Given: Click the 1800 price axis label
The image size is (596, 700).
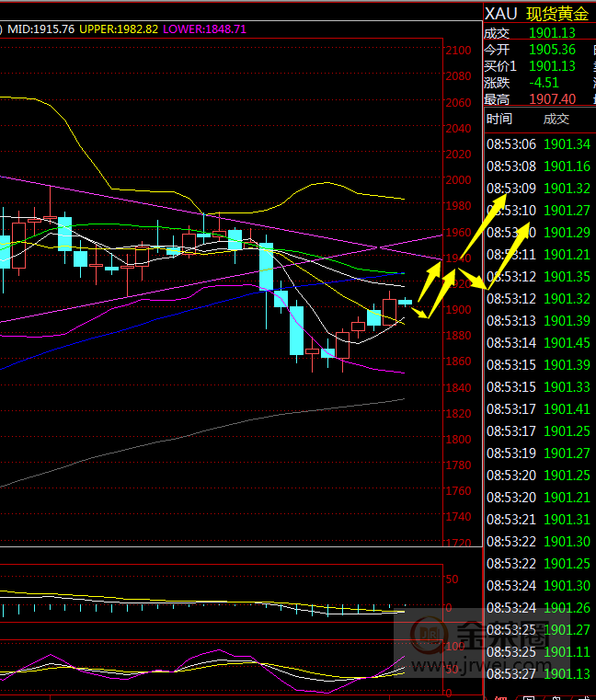Looking at the screenshot, I should (x=458, y=439).
